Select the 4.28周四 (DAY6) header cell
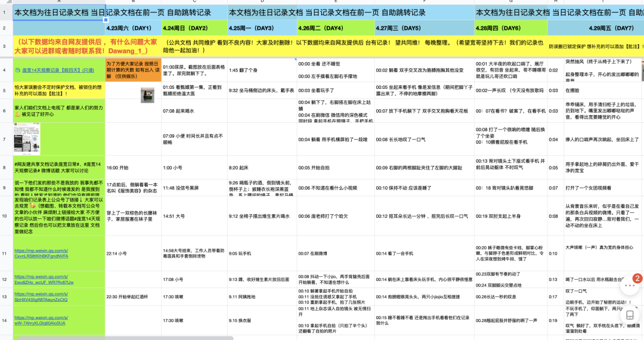 click(511, 29)
